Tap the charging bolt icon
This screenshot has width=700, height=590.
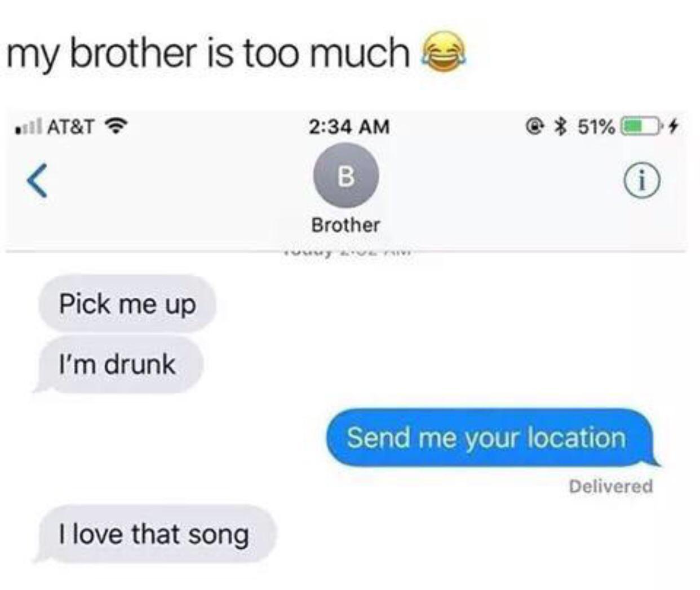[x=672, y=126]
